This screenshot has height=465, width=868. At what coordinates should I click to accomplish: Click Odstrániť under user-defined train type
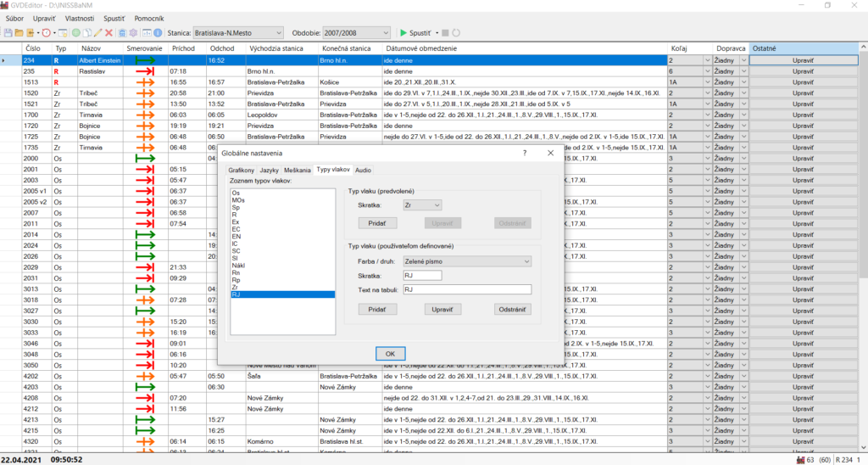pos(512,309)
